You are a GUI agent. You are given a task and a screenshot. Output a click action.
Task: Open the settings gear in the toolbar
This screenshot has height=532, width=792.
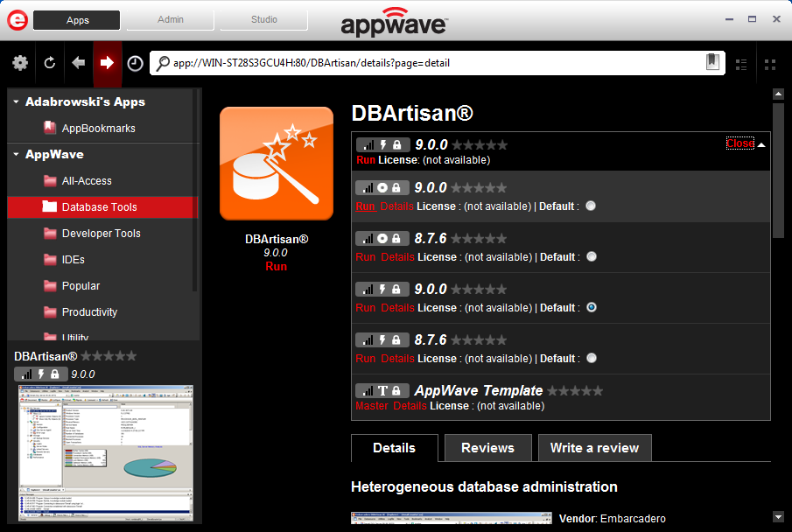point(20,63)
